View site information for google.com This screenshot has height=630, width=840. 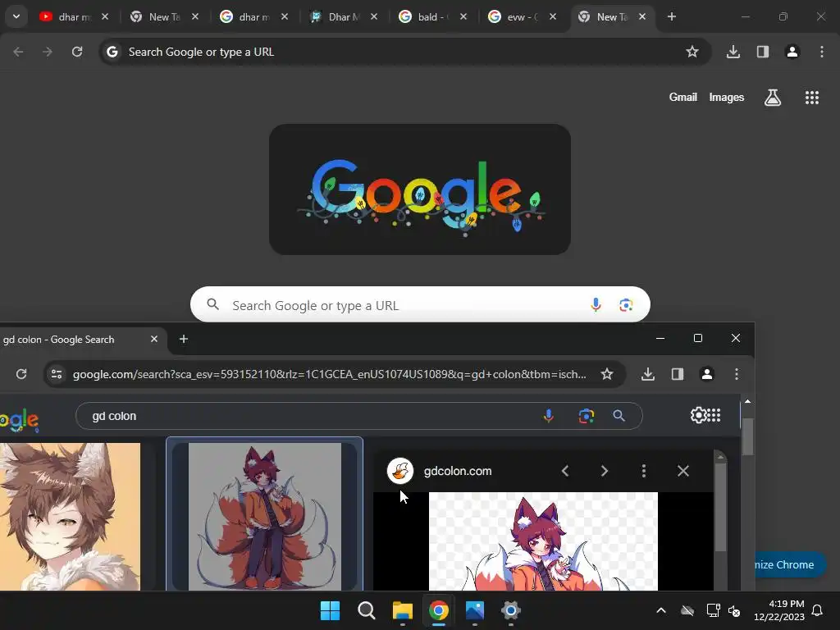point(57,374)
